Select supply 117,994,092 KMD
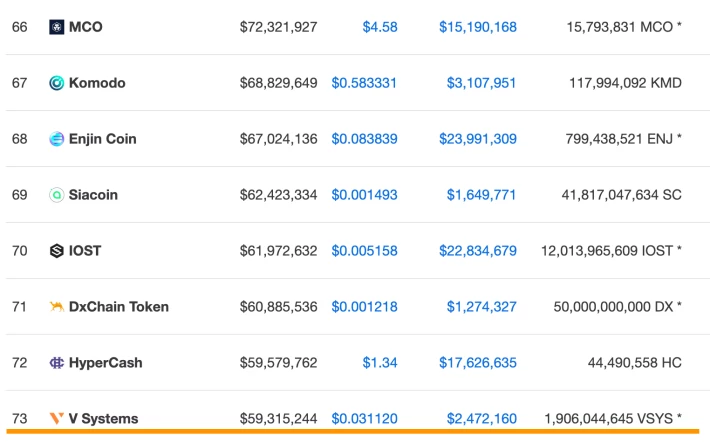The height and width of the screenshot is (443, 710). coord(625,83)
